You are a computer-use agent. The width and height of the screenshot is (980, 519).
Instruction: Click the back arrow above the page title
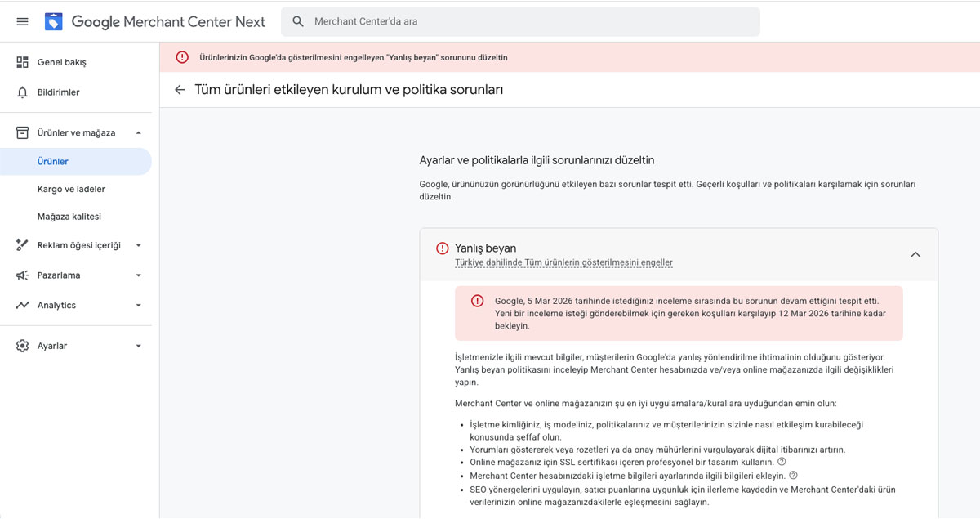tap(180, 90)
